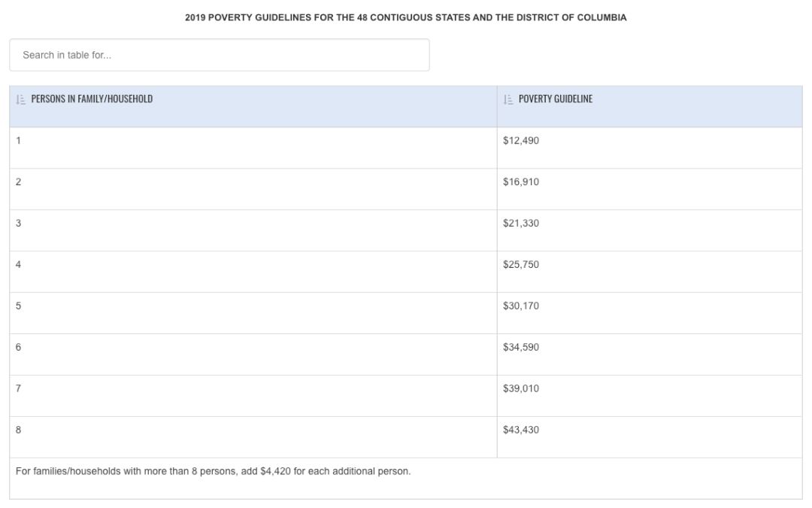Click the sort icon beside Persons in Family/Household

point(20,99)
